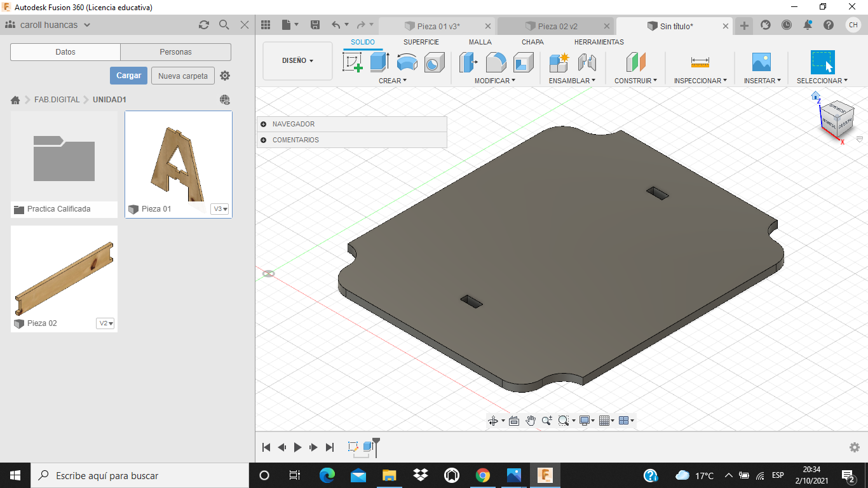Switch to the CHAPA ribbon tab
The height and width of the screenshot is (488, 868).
point(532,42)
